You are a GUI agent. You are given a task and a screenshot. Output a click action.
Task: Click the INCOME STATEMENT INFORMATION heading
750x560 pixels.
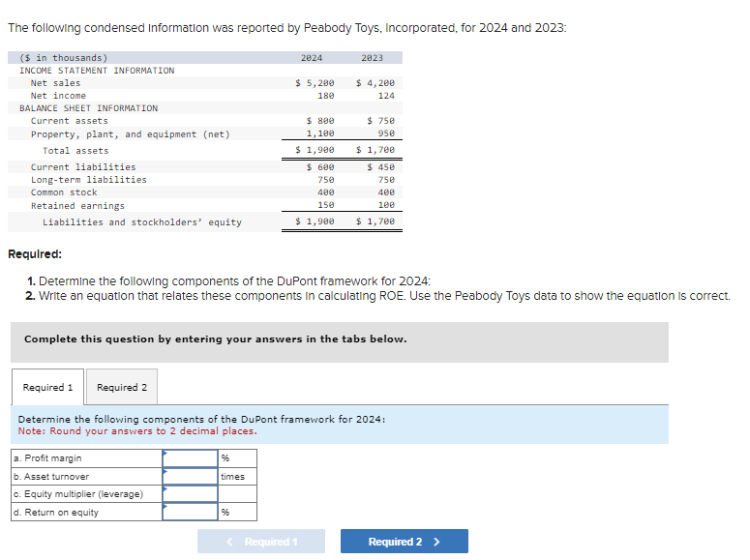pyautogui.click(x=97, y=71)
